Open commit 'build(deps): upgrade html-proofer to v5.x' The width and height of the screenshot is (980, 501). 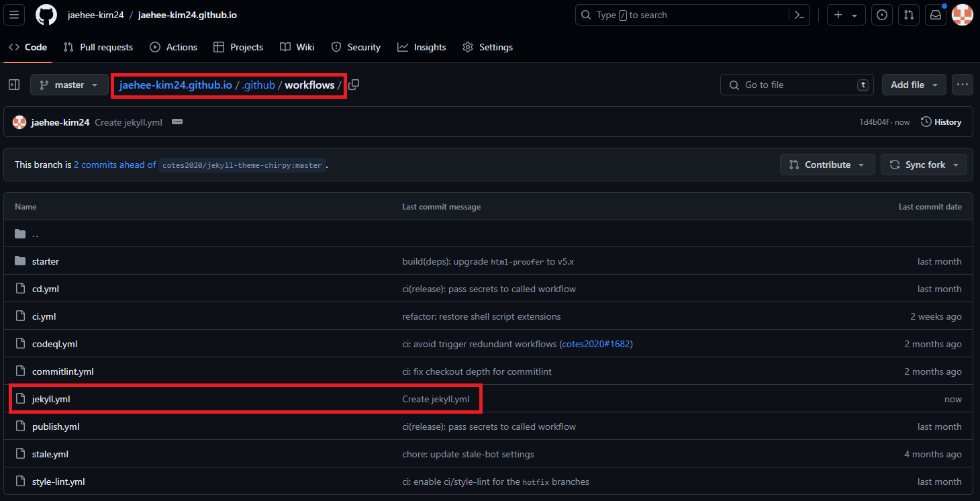(488, 261)
